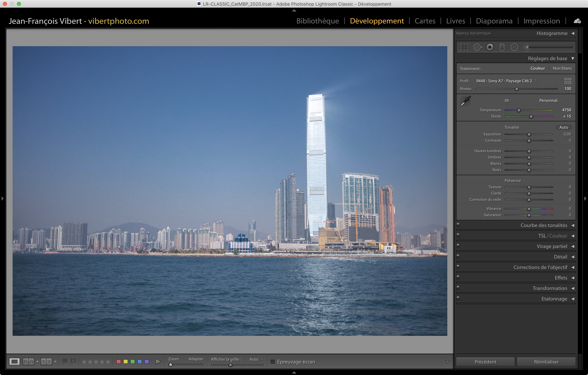
Task: Open the profile browser grid icon
Action: [x=568, y=81]
